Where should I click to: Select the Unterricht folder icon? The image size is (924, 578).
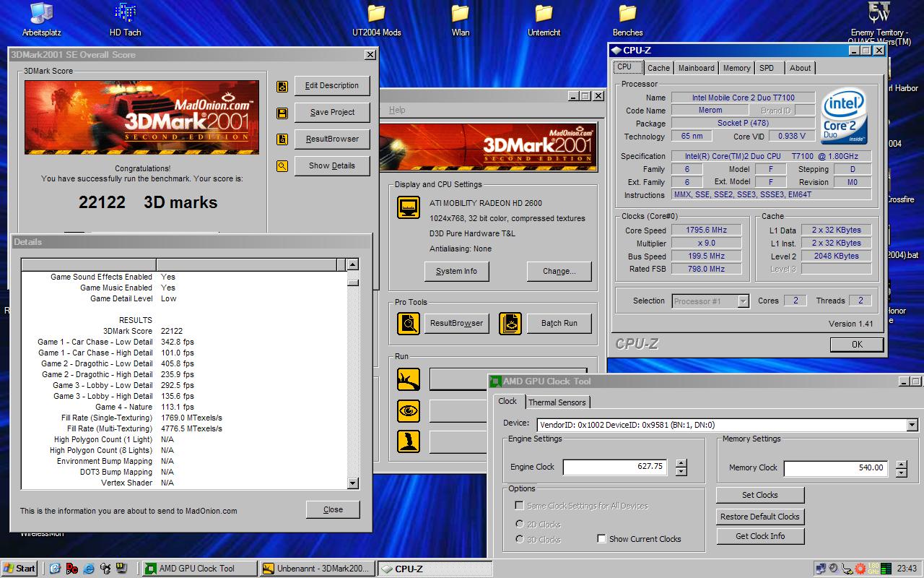[544, 20]
